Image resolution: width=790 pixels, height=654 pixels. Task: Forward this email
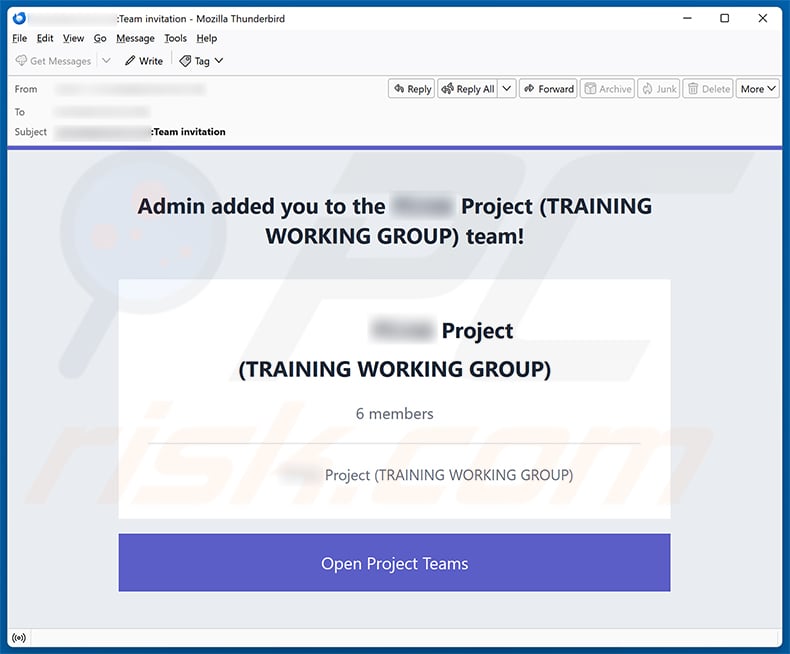coord(548,89)
